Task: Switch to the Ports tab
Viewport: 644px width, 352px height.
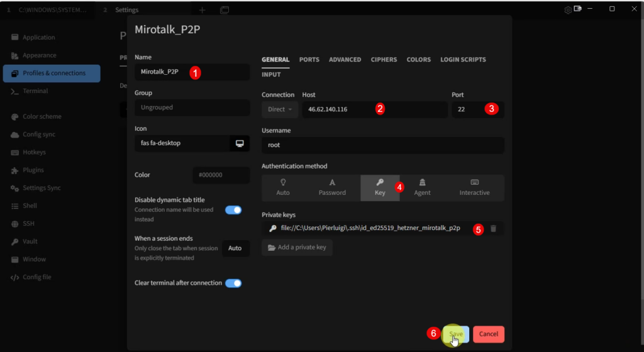Action: [x=309, y=60]
